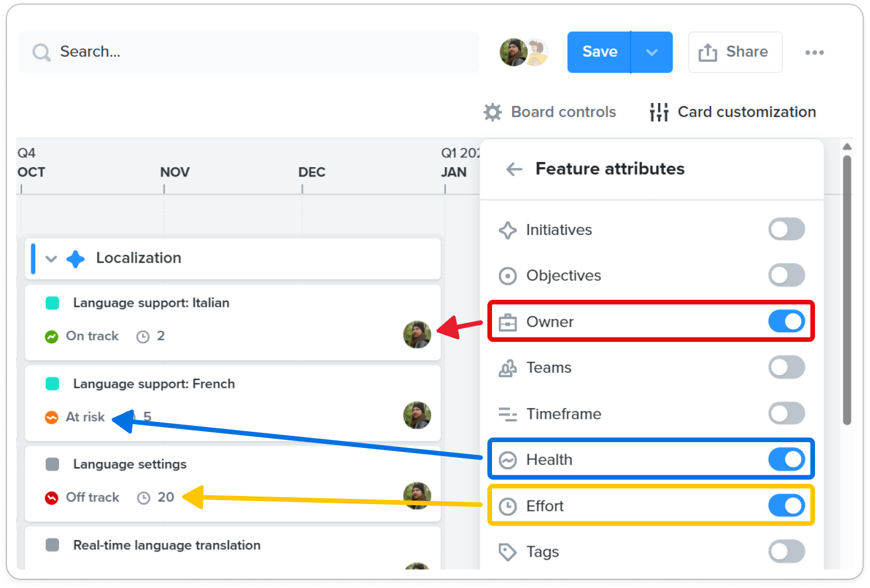Click into the Search field

click(x=249, y=52)
